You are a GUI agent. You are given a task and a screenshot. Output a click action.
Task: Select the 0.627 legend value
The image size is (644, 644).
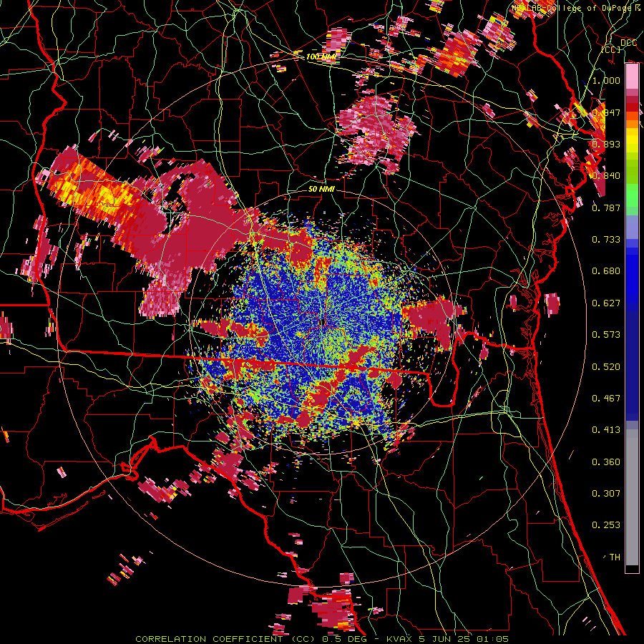click(x=606, y=303)
